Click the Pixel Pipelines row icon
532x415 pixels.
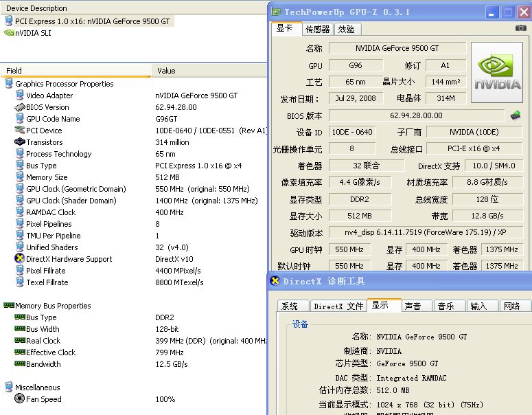point(20,224)
